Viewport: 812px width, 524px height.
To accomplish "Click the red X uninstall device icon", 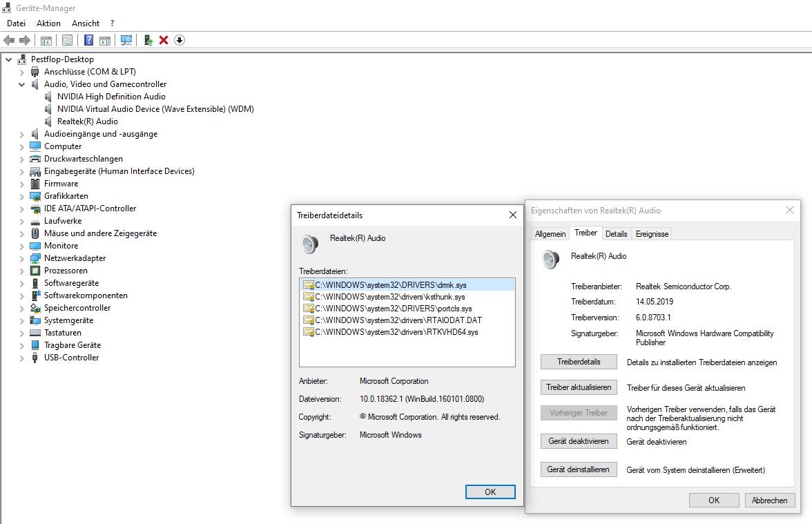I will coord(164,40).
